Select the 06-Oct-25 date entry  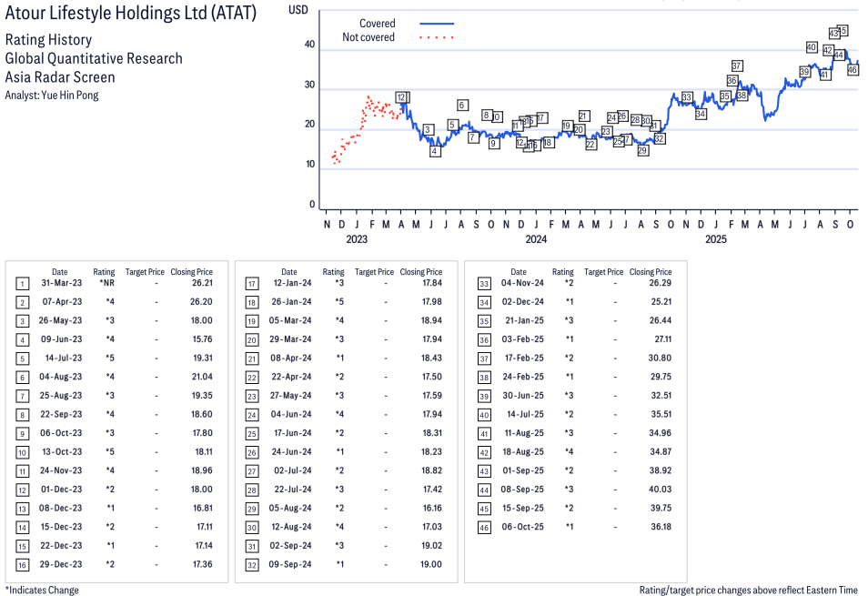tap(525, 527)
